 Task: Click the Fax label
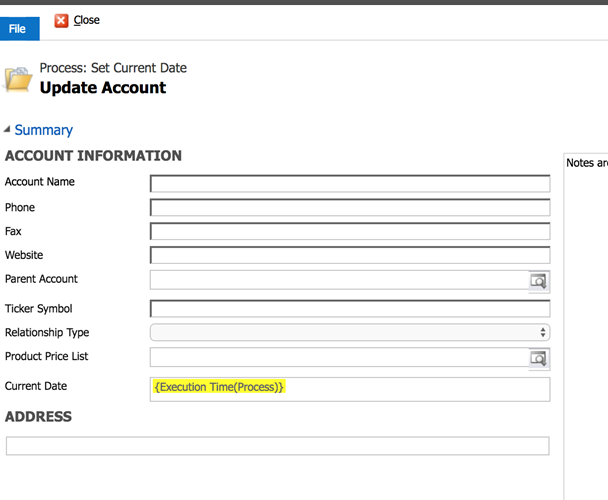(13, 231)
